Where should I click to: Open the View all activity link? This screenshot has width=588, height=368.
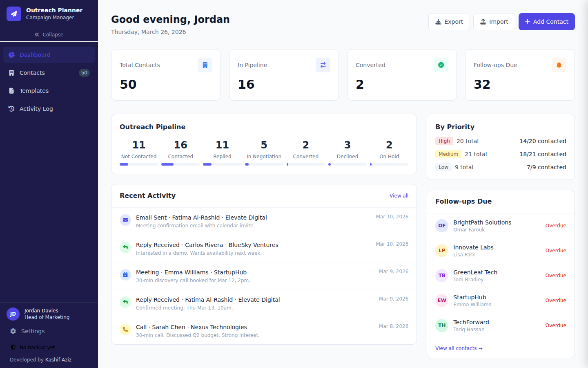(399, 195)
